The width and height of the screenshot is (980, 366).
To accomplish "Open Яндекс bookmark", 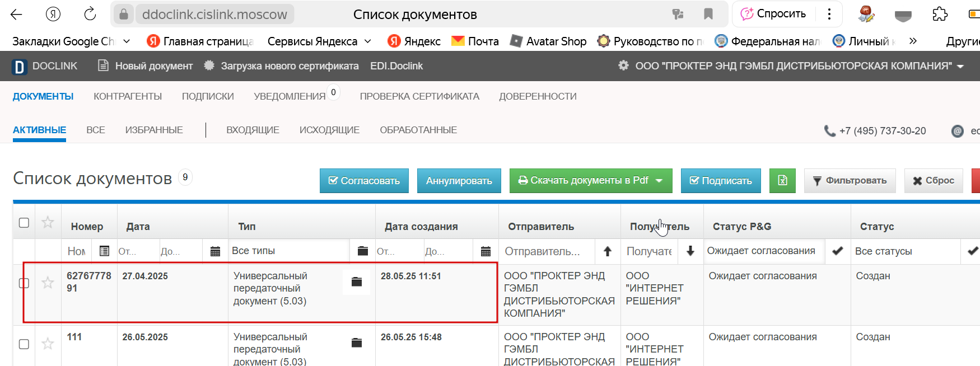I will tap(414, 41).
